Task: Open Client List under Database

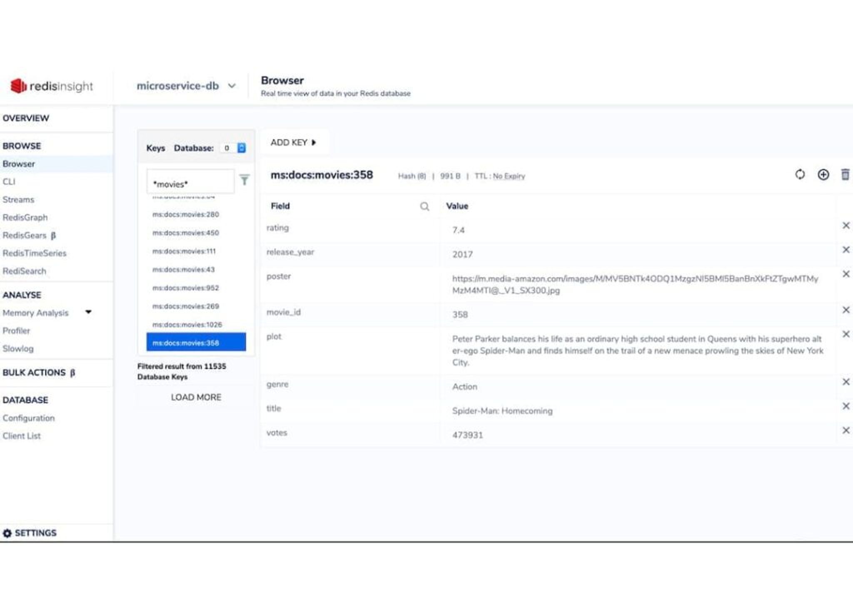Action: pos(22,436)
